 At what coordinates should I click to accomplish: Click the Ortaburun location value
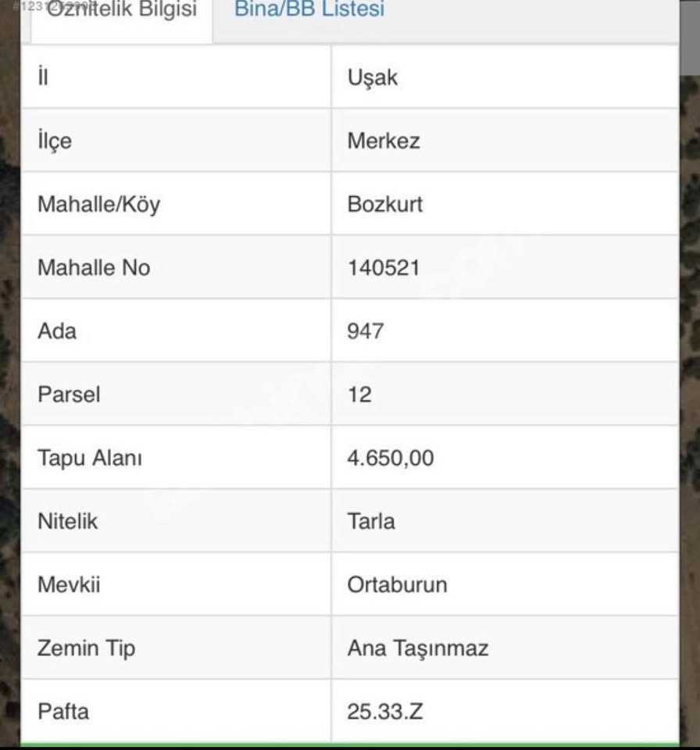coord(397,584)
